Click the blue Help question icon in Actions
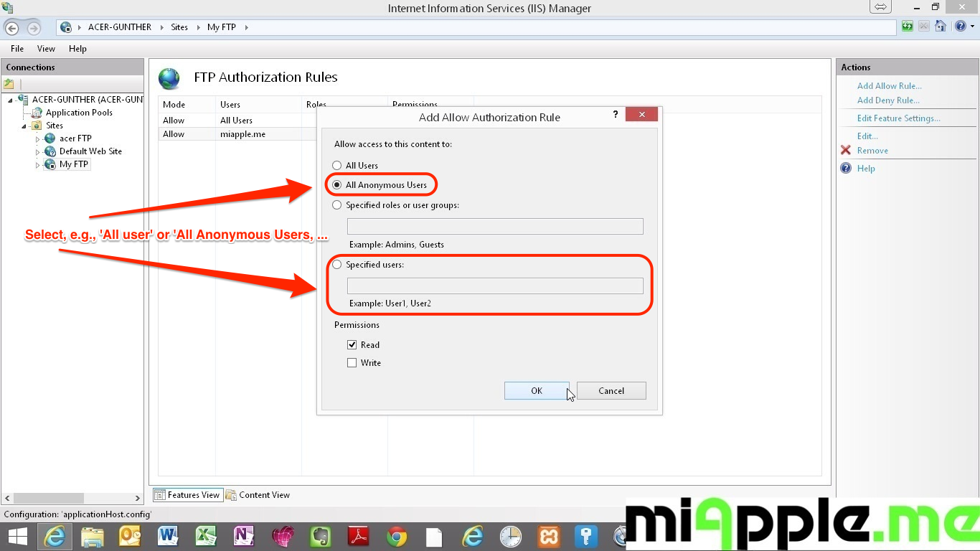The image size is (980, 551). [x=846, y=169]
